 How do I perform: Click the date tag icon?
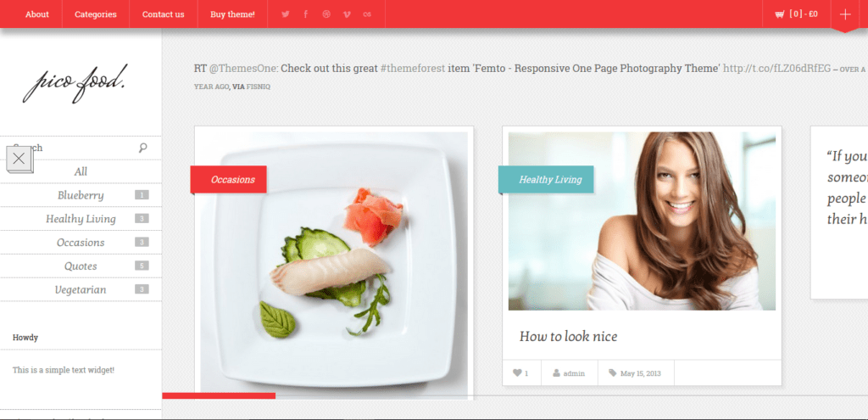point(612,372)
